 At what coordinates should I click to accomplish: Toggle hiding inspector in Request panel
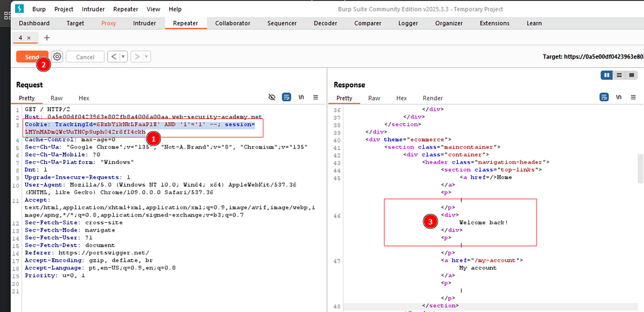pos(272,97)
